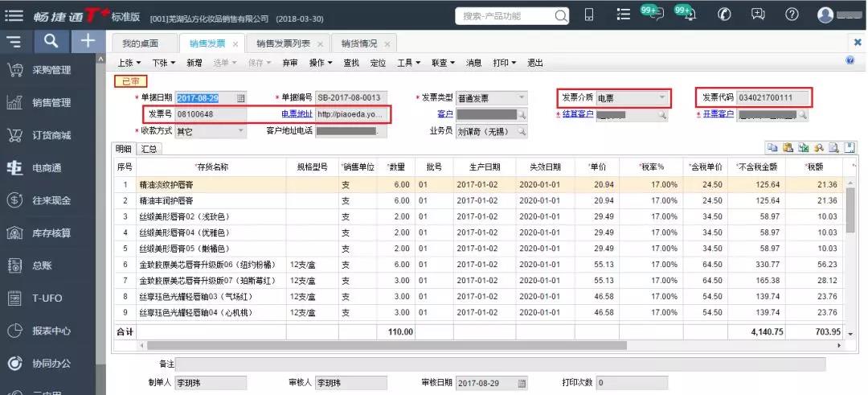
Task: Open the calendar picker for 单据日期
Action: click(241, 98)
